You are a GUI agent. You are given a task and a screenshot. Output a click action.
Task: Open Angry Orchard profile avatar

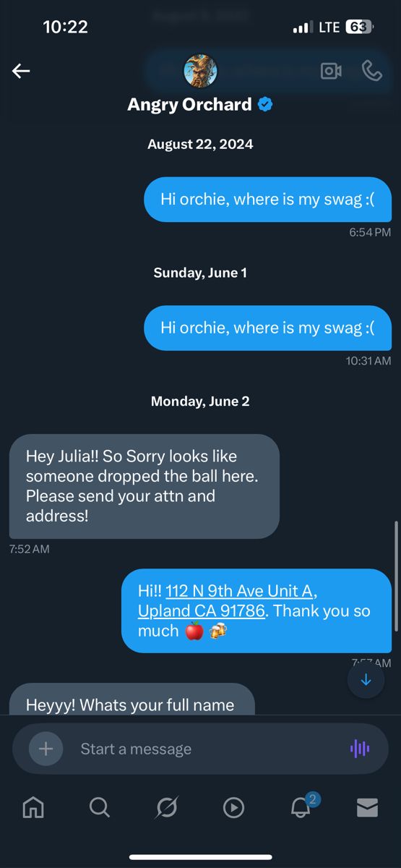200,71
